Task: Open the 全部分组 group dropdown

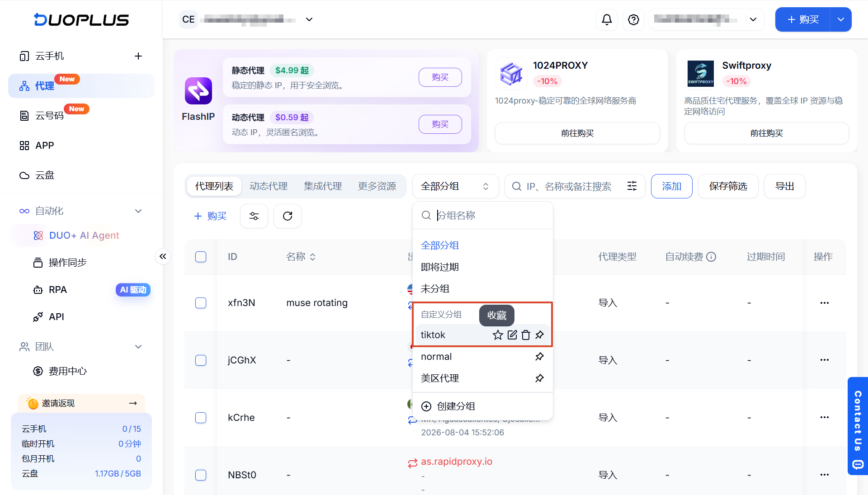Action: click(455, 186)
